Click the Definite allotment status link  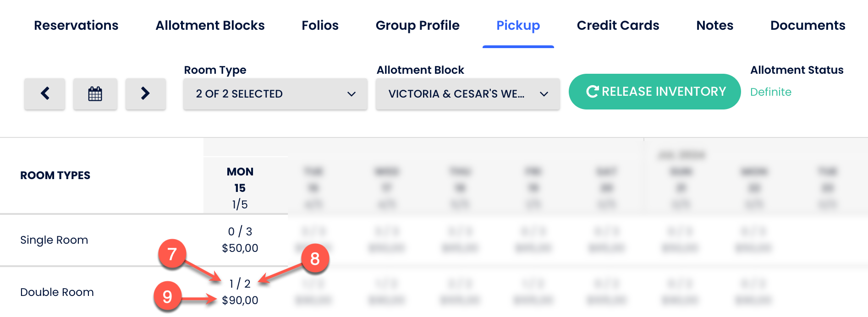coord(770,92)
